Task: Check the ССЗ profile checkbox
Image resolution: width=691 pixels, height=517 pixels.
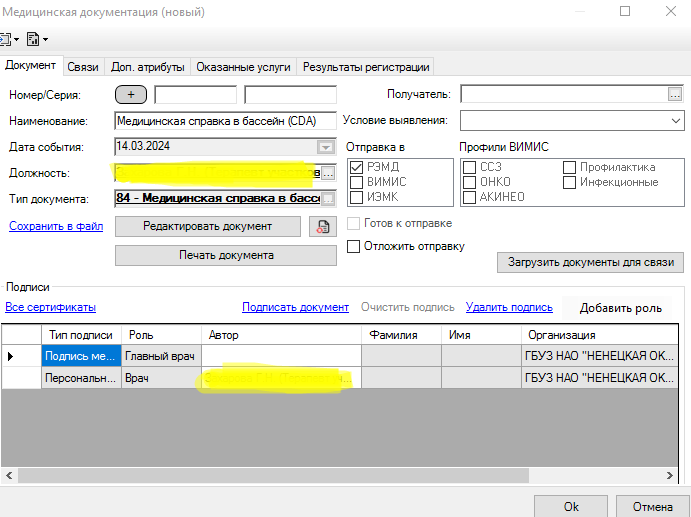Action: [x=469, y=167]
